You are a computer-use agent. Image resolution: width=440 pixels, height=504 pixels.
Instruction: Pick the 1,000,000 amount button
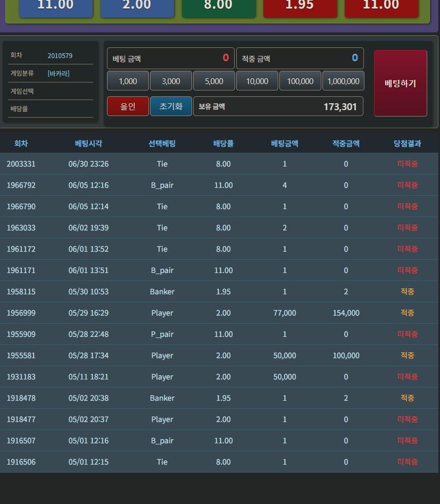[343, 81]
